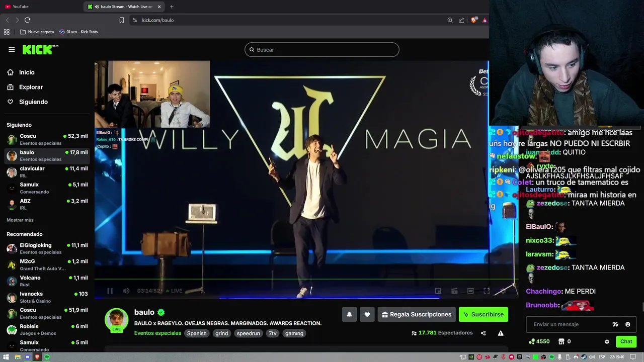Select the speedrun tag
Viewport: 644px width, 362px height.
(x=249, y=333)
